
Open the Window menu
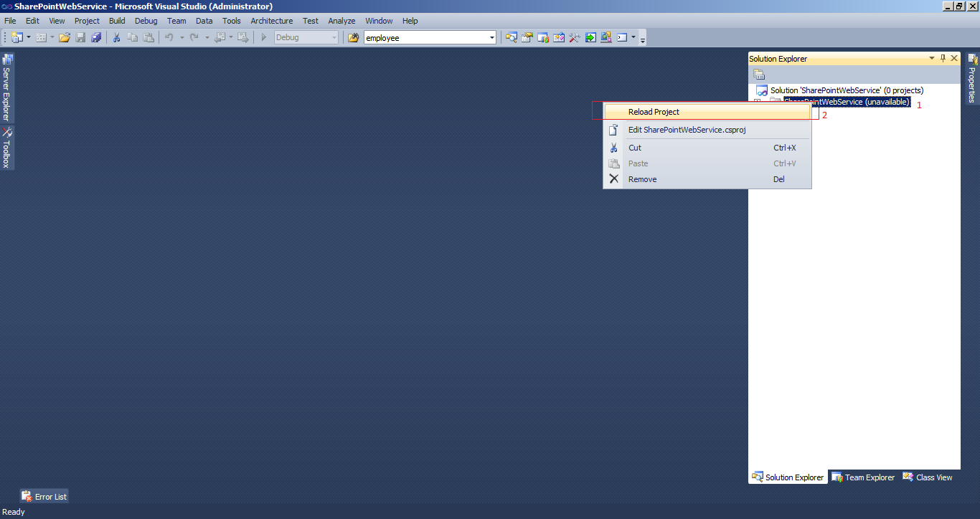(x=379, y=21)
